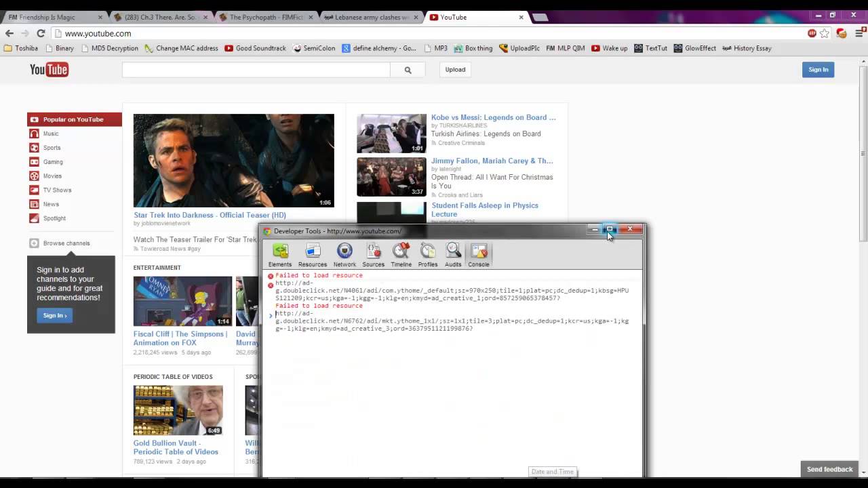868x488 pixels.
Task: Switch to The Psychopath FIMFiction tab
Action: (267, 17)
